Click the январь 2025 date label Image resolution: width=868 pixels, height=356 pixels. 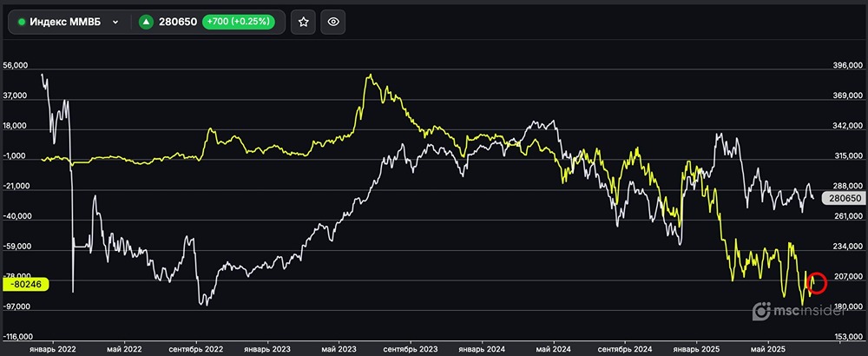point(694,349)
